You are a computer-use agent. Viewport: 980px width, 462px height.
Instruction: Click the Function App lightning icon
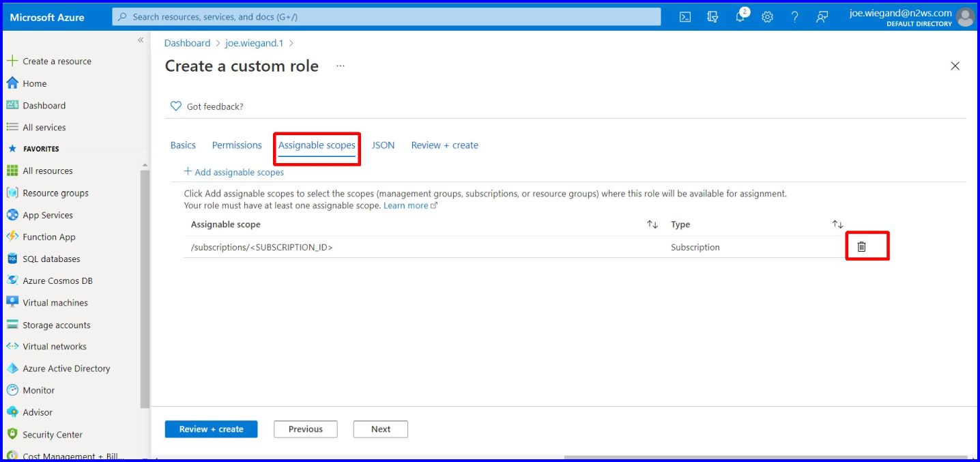[12, 237]
